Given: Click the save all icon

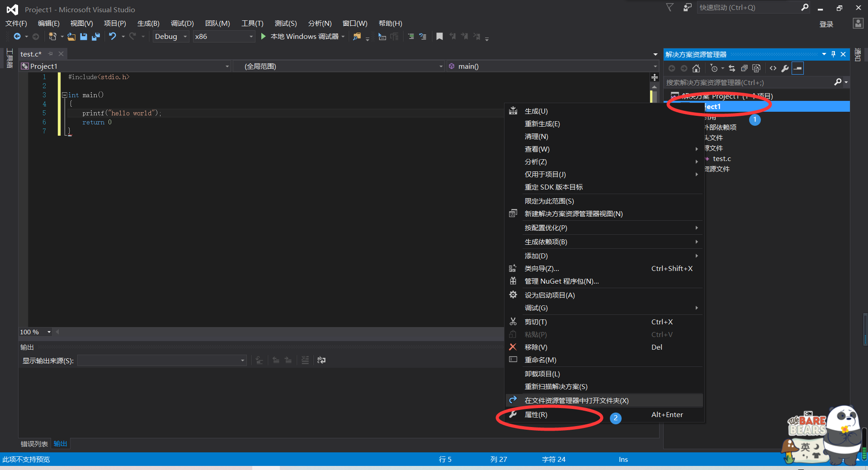Looking at the screenshot, I should [x=96, y=37].
